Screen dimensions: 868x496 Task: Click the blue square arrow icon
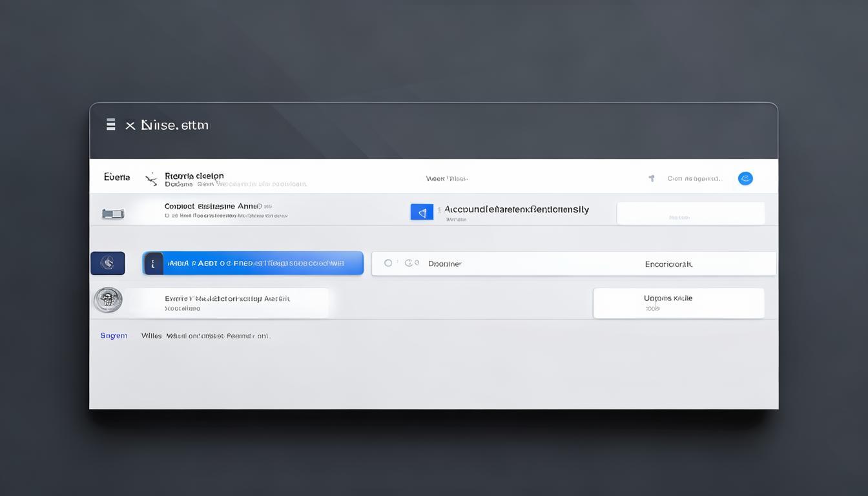click(x=422, y=212)
